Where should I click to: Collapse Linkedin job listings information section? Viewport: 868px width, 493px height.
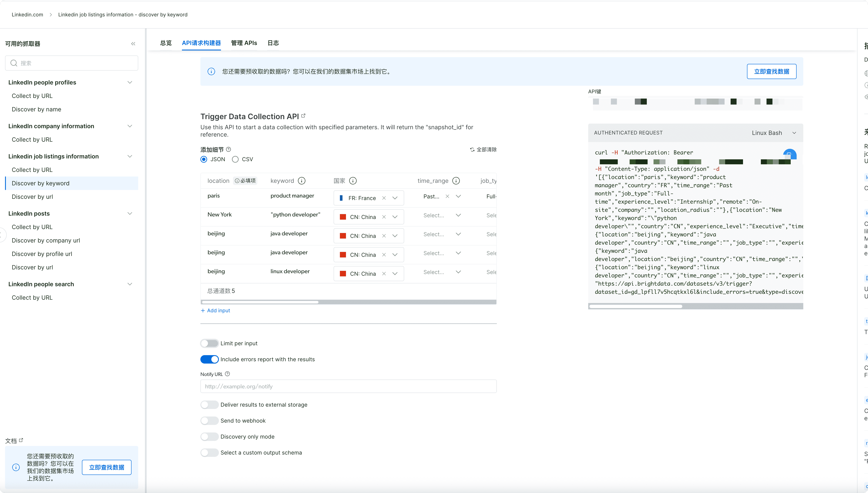pyautogui.click(x=130, y=156)
